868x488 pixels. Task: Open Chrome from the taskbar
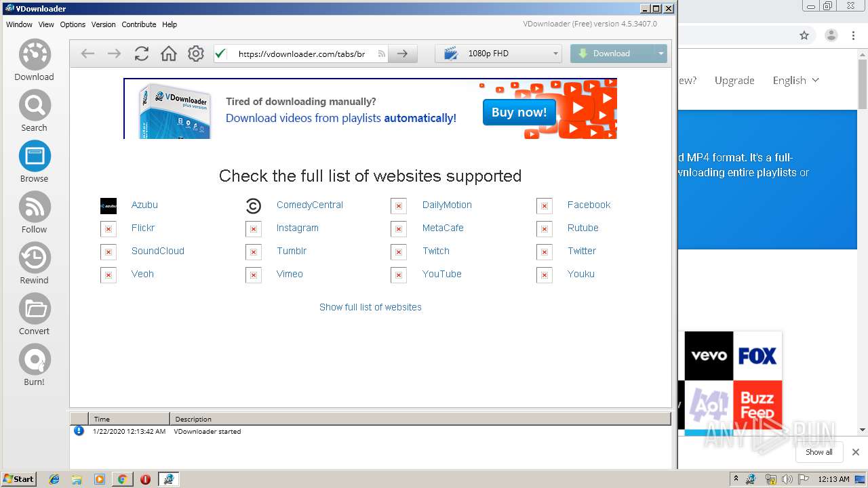tap(122, 479)
